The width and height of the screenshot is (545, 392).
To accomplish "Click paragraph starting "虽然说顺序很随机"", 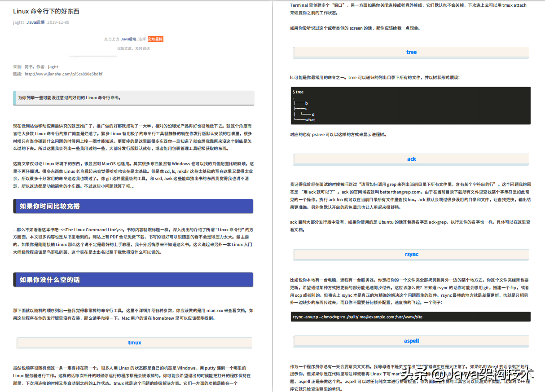I will (133, 376).
